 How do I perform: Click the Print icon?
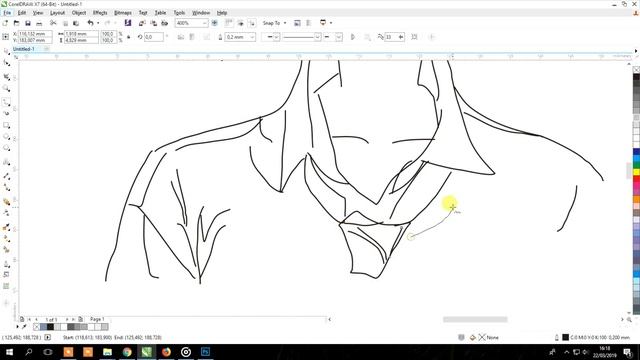click(x=39, y=23)
